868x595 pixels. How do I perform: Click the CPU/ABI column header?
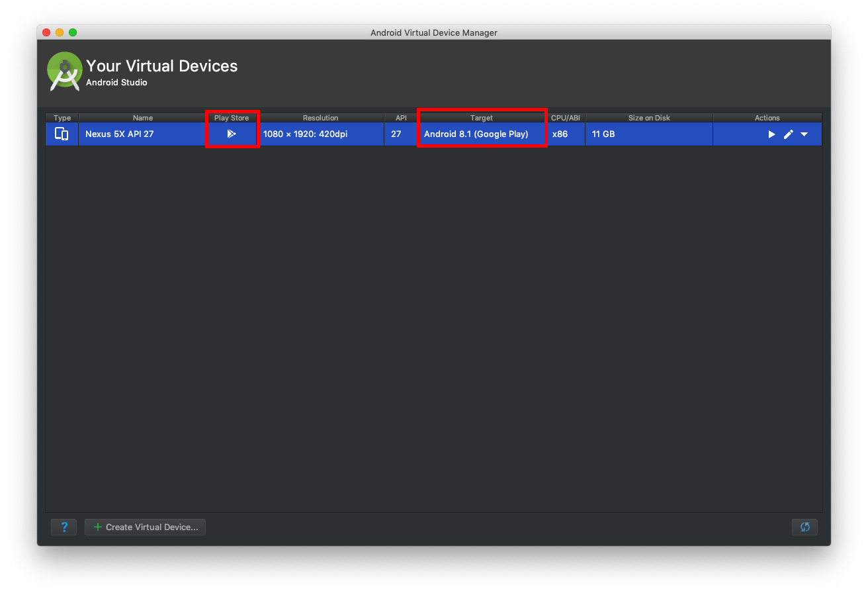click(565, 118)
